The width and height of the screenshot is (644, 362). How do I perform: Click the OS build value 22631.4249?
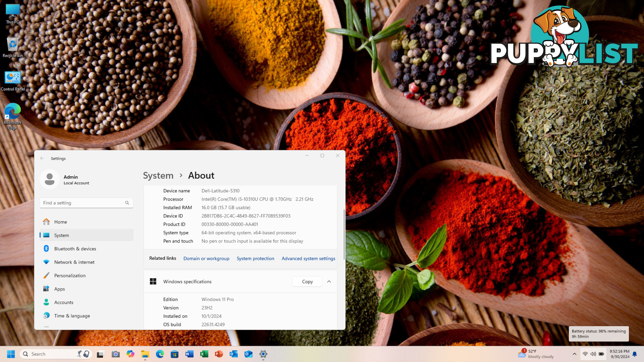tap(213, 324)
